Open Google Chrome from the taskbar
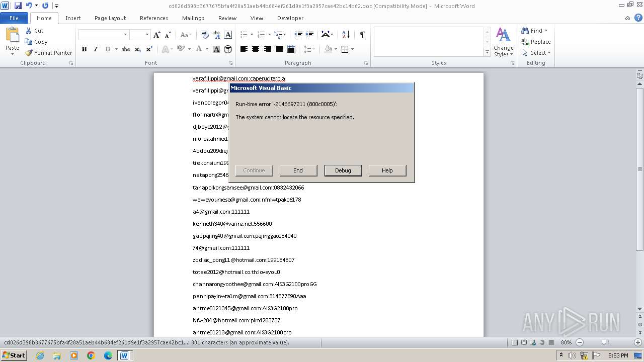644x362 pixels. tap(91, 355)
